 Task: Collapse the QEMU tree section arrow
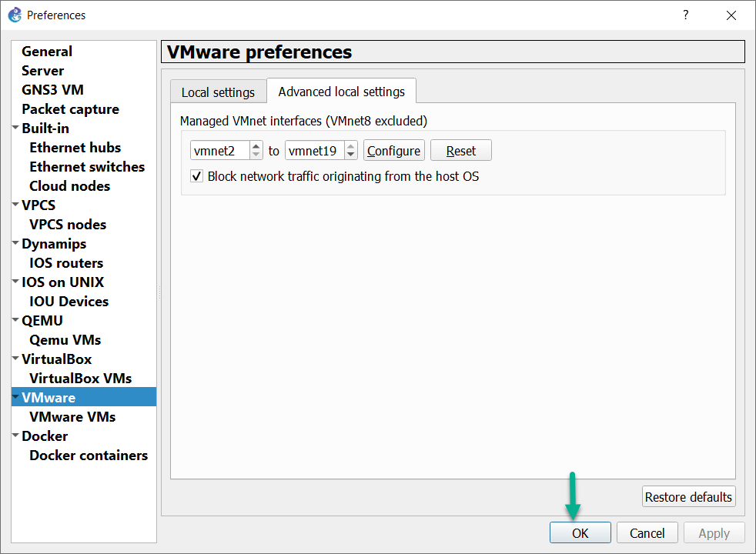[15, 320]
